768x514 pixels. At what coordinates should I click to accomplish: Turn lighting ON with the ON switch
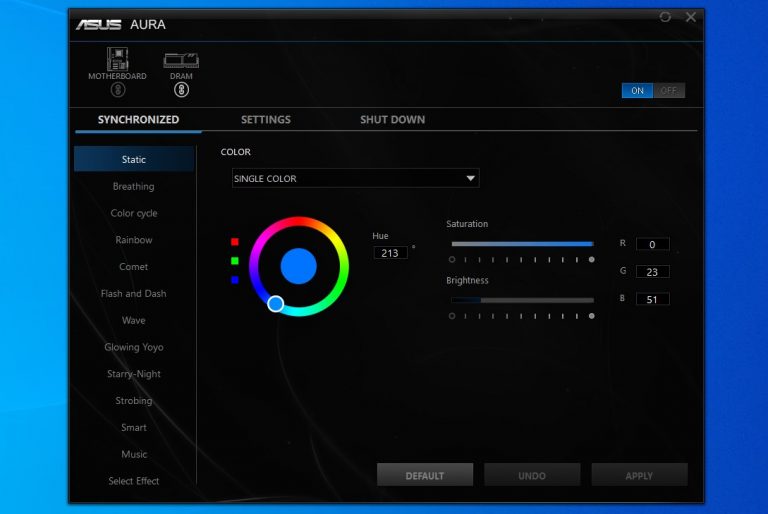637,91
